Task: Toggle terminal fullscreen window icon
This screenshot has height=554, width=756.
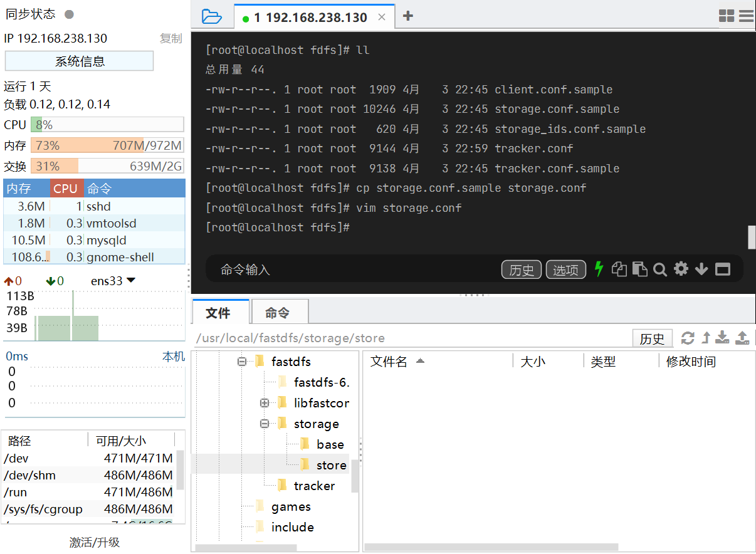Action: click(723, 269)
